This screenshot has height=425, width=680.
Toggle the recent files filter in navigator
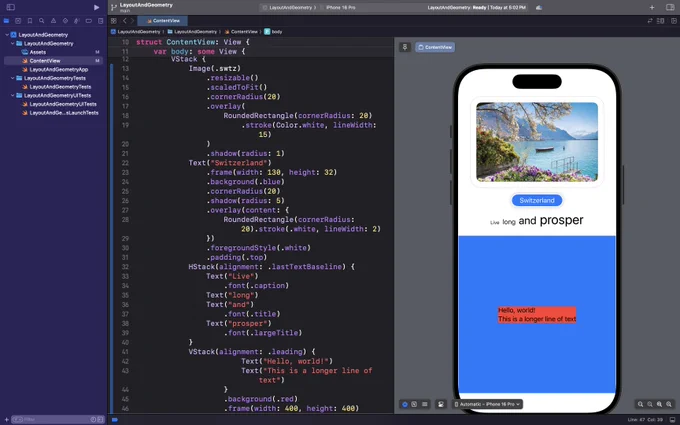pyautogui.click(x=93, y=419)
